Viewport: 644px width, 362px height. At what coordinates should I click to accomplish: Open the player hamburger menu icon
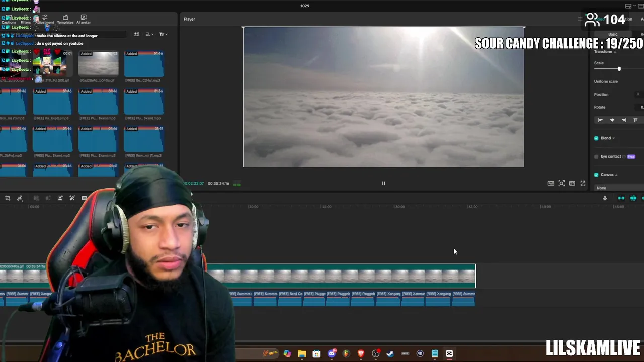point(579,19)
